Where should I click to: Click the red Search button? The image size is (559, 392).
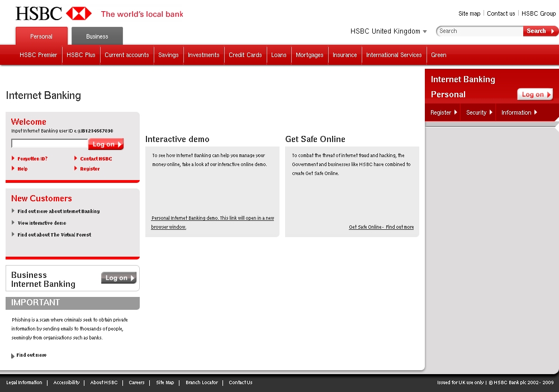(x=540, y=31)
